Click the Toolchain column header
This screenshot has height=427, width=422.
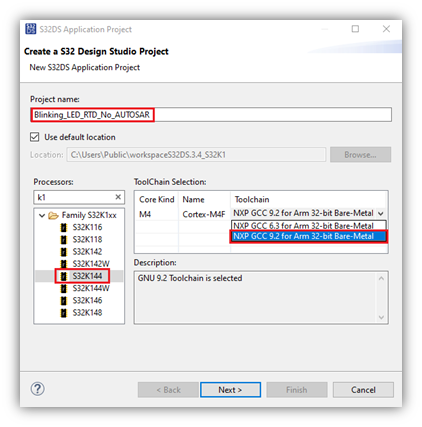[x=252, y=199]
